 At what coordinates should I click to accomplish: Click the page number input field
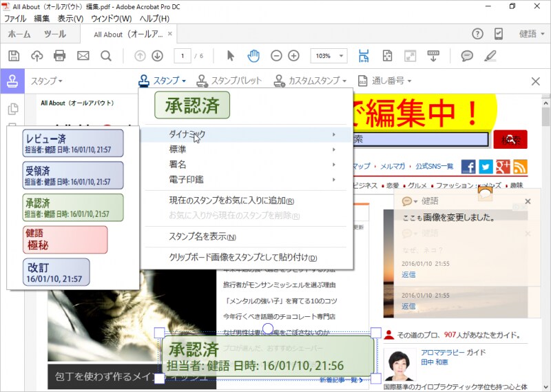(x=183, y=56)
